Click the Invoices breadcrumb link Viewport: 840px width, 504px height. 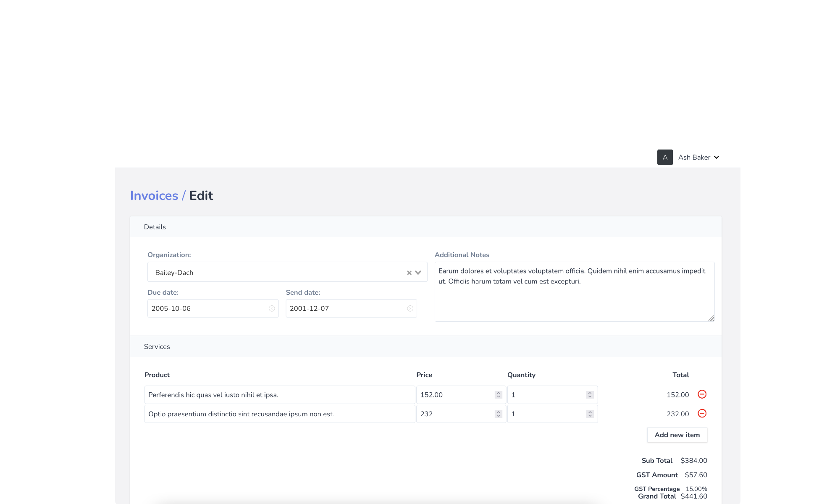pyautogui.click(x=154, y=196)
